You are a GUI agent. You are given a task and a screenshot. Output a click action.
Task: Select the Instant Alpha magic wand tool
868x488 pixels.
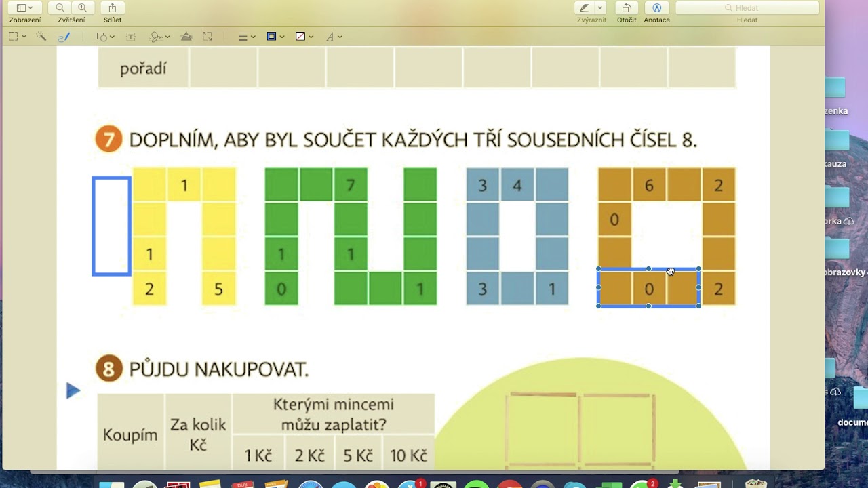pos(41,37)
